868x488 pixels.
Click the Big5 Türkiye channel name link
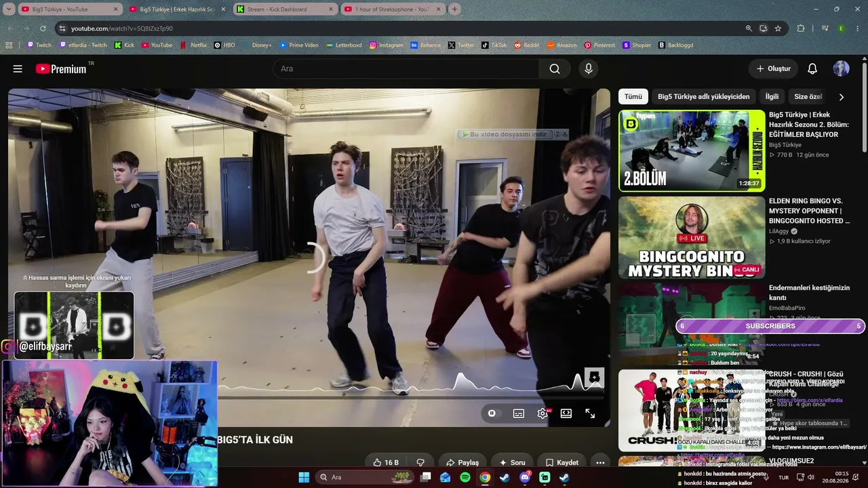tap(785, 145)
